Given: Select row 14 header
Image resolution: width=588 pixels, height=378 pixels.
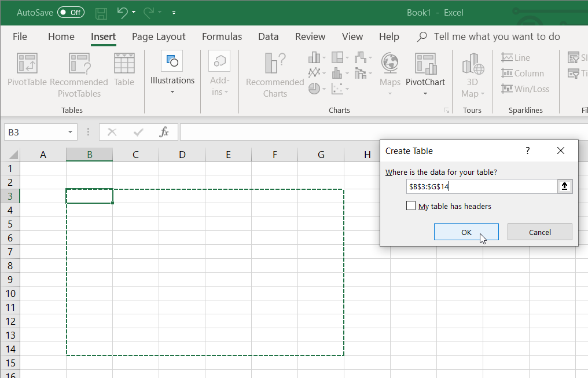Looking at the screenshot, I should (10, 349).
